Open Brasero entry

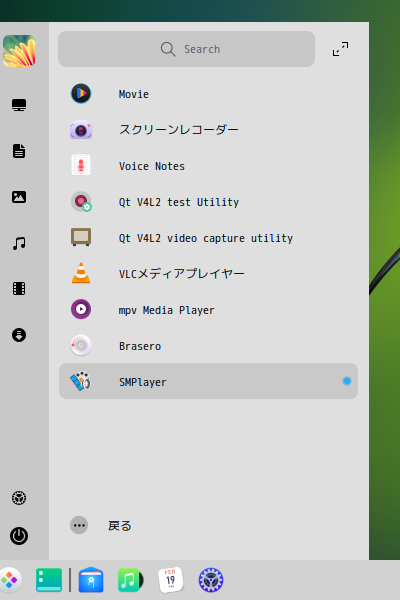208,346
